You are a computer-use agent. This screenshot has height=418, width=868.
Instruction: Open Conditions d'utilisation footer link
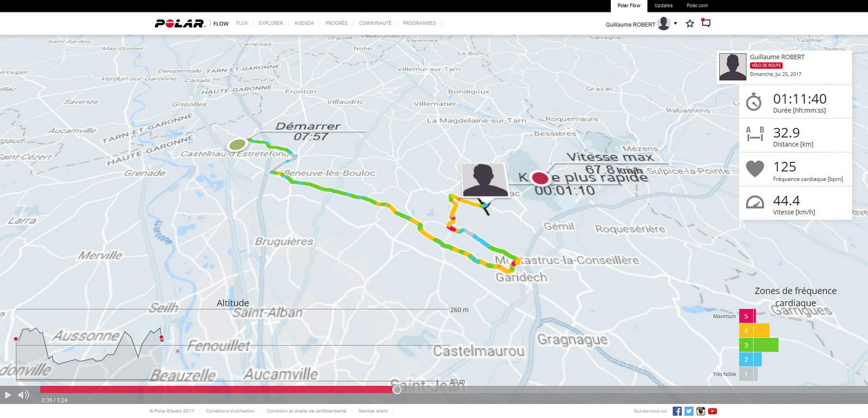click(x=230, y=411)
